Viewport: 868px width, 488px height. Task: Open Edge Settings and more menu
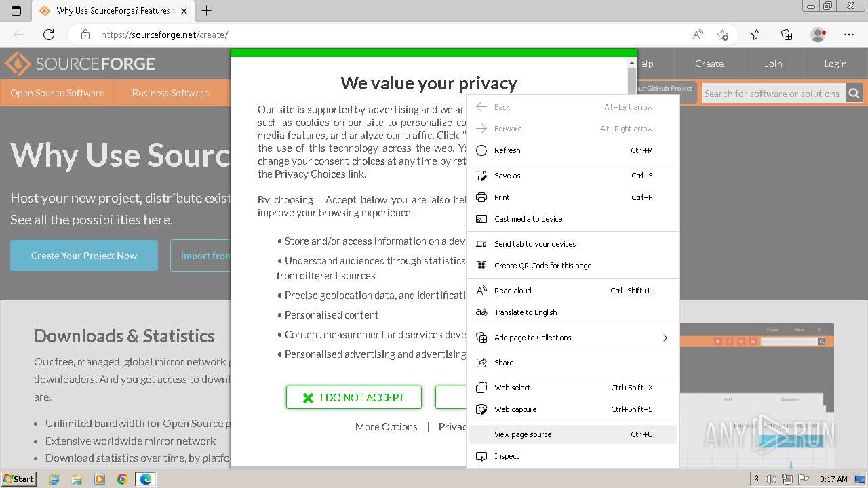click(849, 35)
